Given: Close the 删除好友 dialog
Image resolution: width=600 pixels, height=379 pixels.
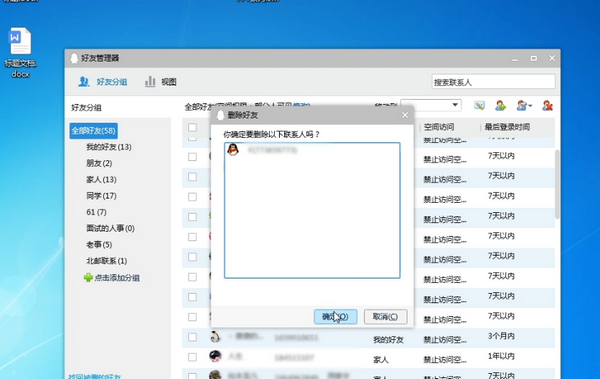Looking at the screenshot, I should (405, 115).
